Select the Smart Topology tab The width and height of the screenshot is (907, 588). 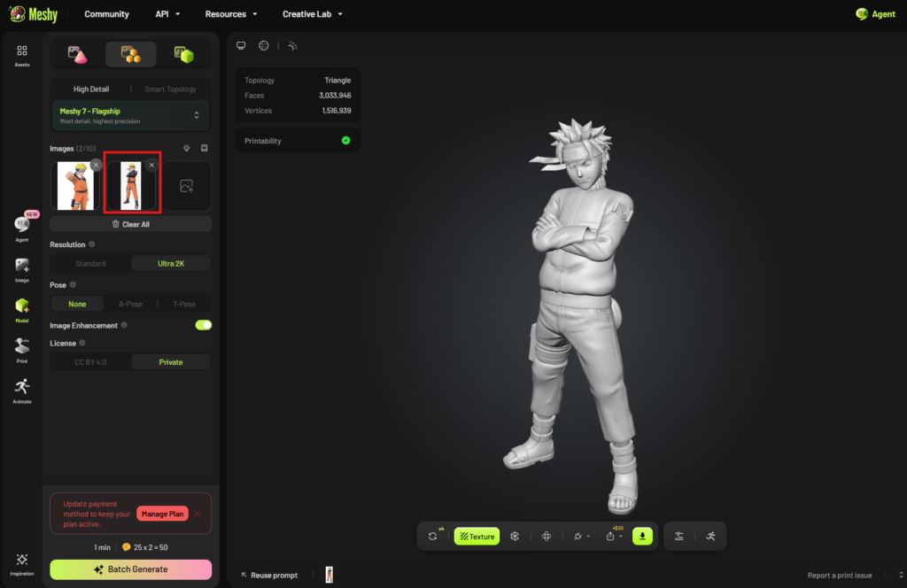coord(170,89)
